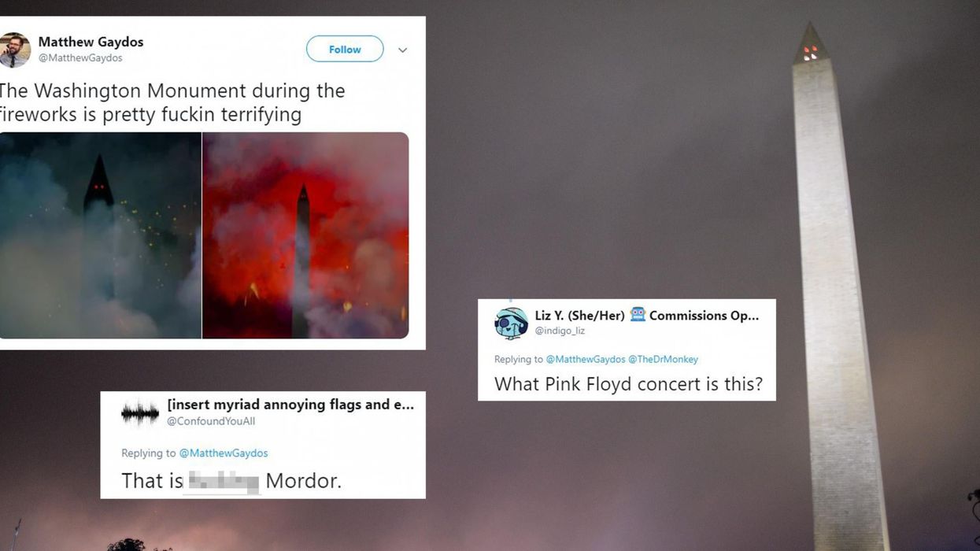The image size is (980, 551).
Task: Click Liz Y.'s round avatar icon
Action: (x=511, y=323)
